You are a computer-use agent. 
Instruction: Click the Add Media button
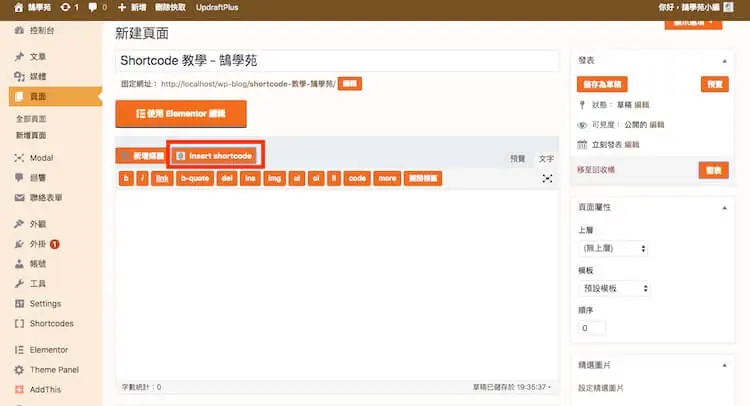pyautogui.click(x=141, y=156)
